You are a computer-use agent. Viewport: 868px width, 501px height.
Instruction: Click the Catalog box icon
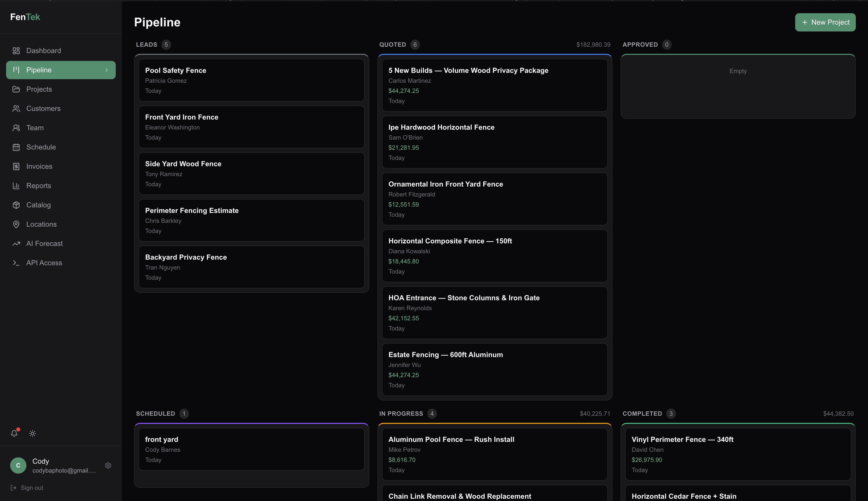[x=16, y=205]
